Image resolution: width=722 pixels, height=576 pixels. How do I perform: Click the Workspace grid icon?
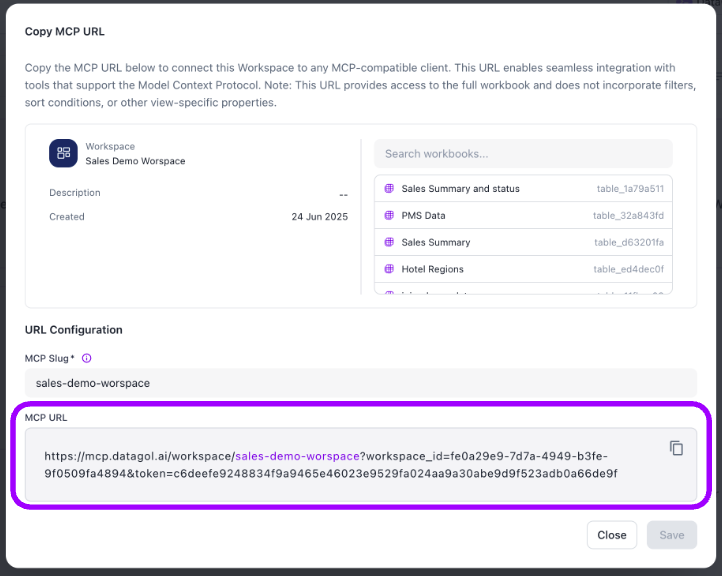click(64, 153)
